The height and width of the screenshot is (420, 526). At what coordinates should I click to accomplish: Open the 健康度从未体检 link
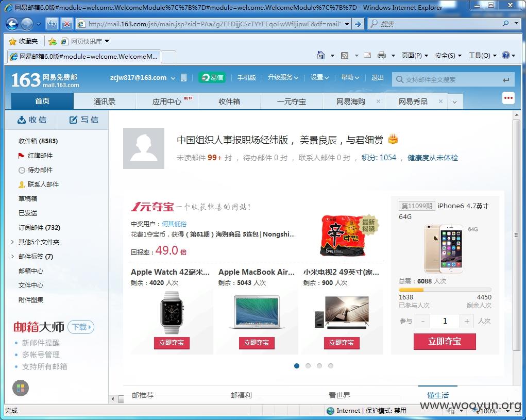tap(433, 158)
